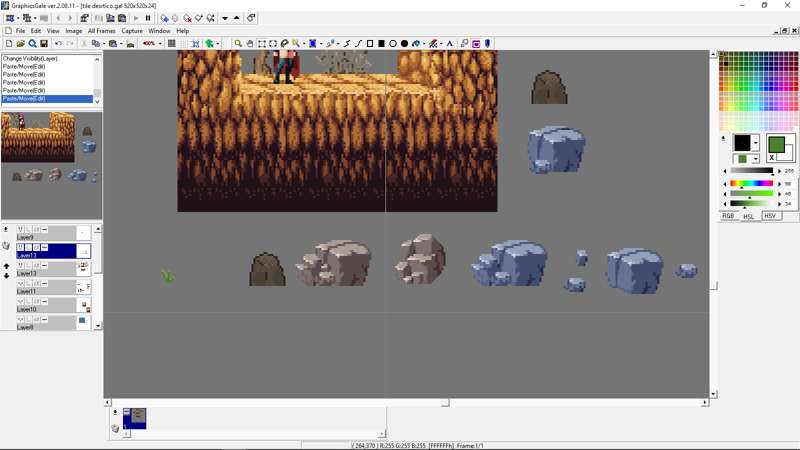Toggle visibility of Layer11

click(x=20, y=284)
